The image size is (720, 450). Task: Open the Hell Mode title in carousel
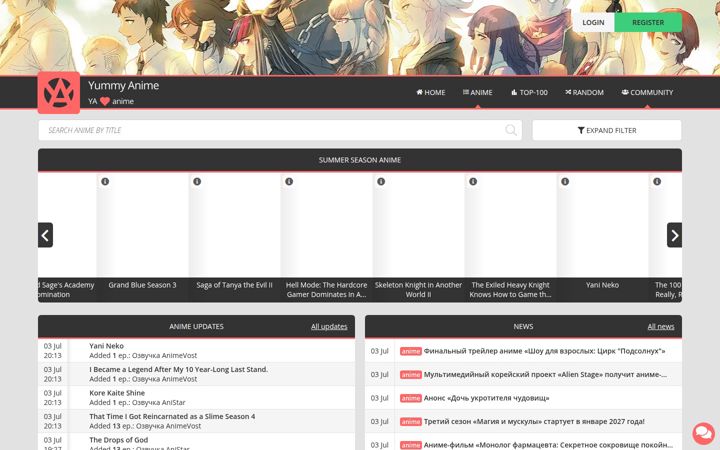[326, 290]
